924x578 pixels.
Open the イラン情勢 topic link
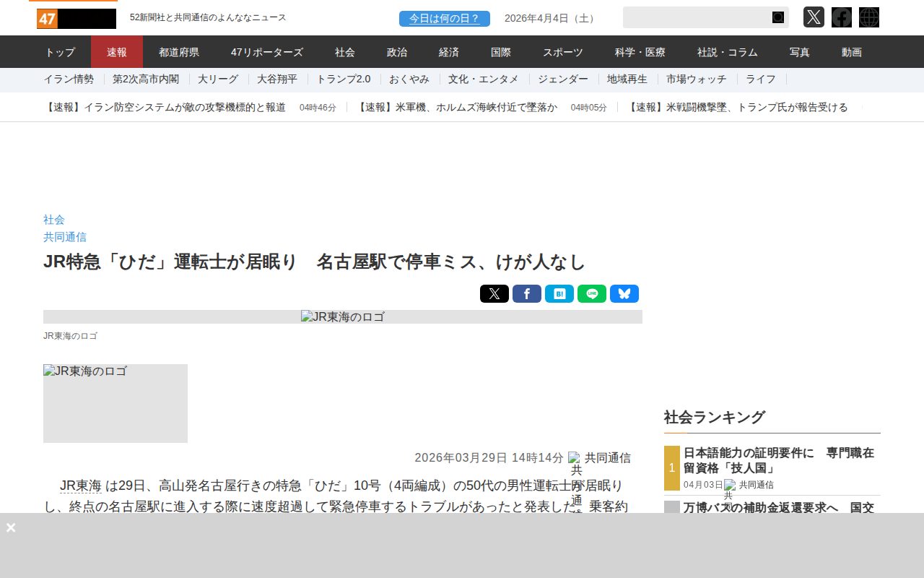[x=69, y=79]
